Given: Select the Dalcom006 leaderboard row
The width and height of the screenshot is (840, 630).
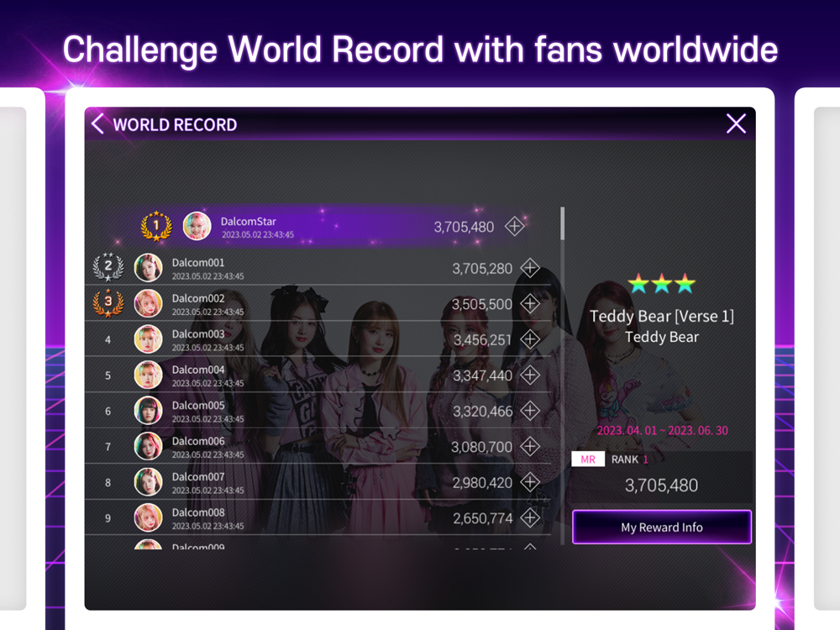Looking at the screenshot, I should 318,446.
